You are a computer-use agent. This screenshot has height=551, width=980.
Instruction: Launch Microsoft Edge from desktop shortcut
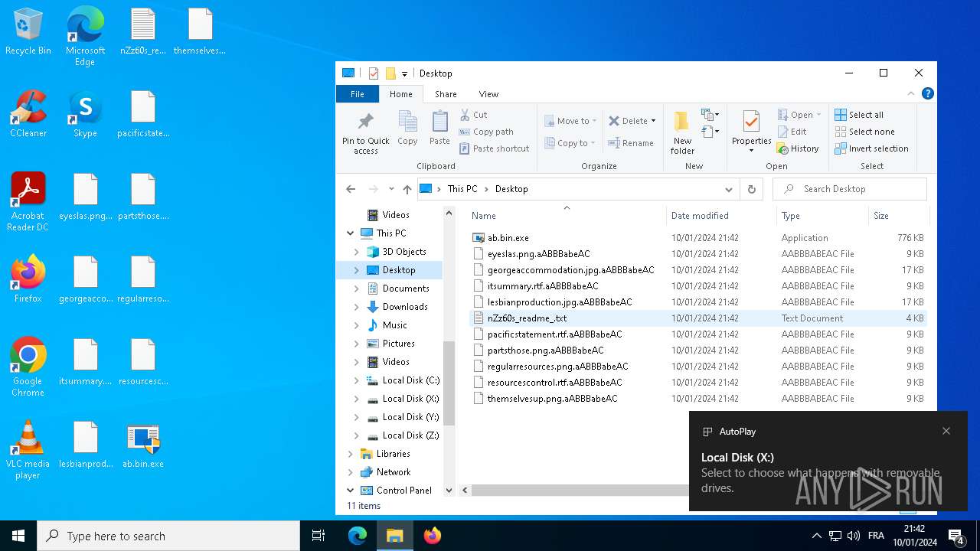pos(85,36)
